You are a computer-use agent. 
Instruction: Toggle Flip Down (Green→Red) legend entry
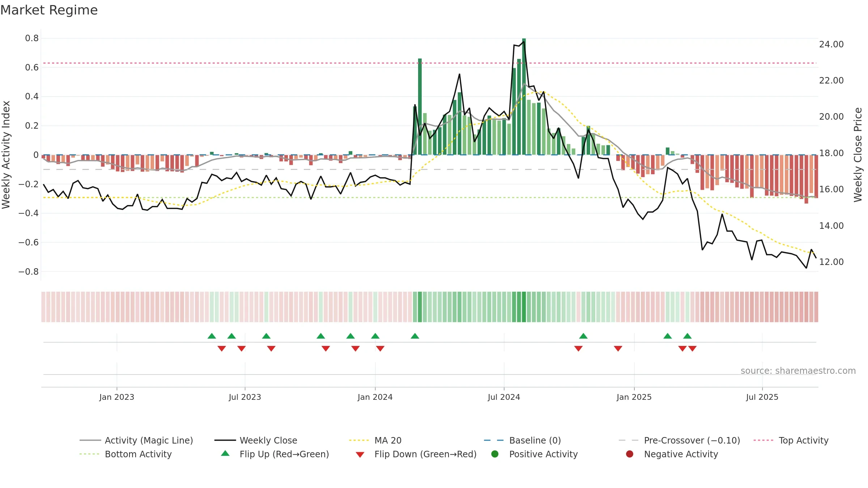[x=416, y=454]
